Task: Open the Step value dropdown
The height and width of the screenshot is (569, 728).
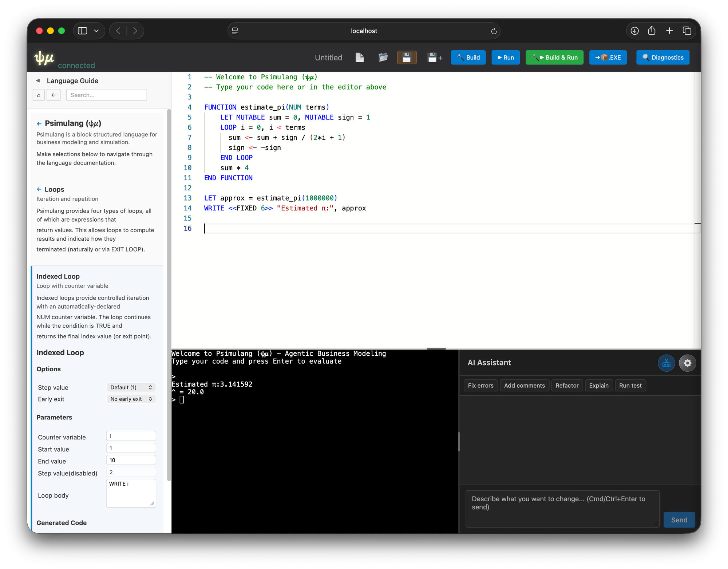Action: (x=131, y=387)
